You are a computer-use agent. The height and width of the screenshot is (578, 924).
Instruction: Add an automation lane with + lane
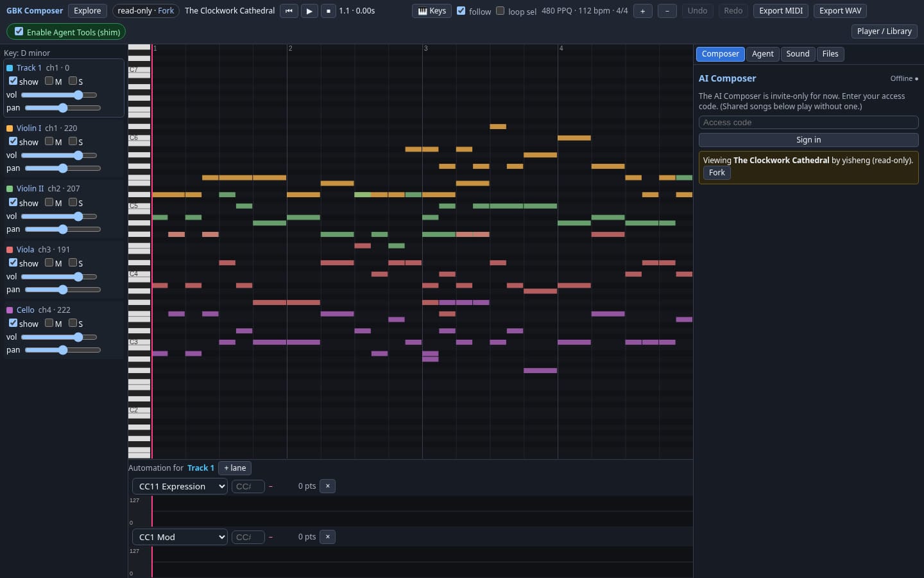tap(235, 468)
